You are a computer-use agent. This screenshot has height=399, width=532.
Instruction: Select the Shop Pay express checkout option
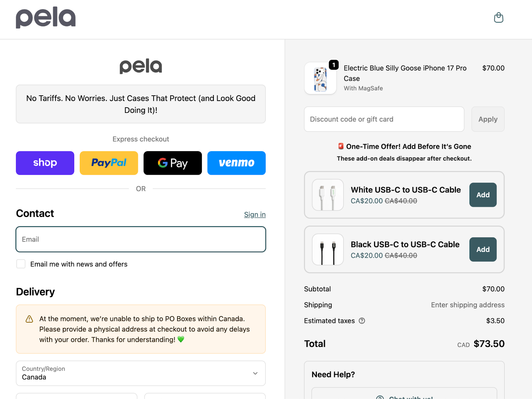click(45, 163)
